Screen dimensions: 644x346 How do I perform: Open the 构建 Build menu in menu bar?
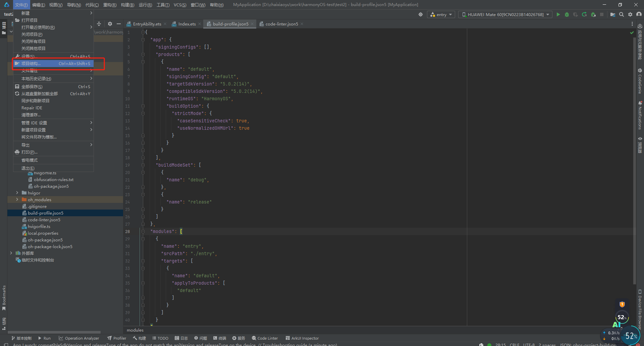tap(127, 5)
